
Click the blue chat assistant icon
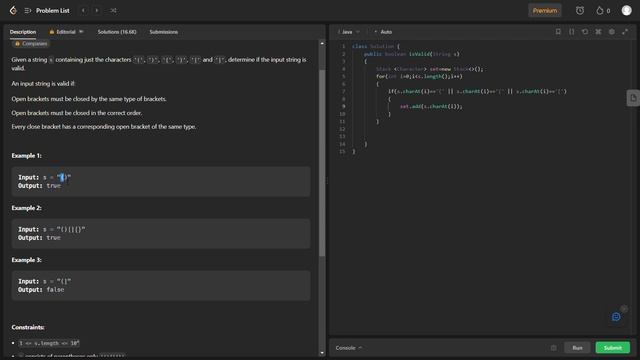pos(616,317)
